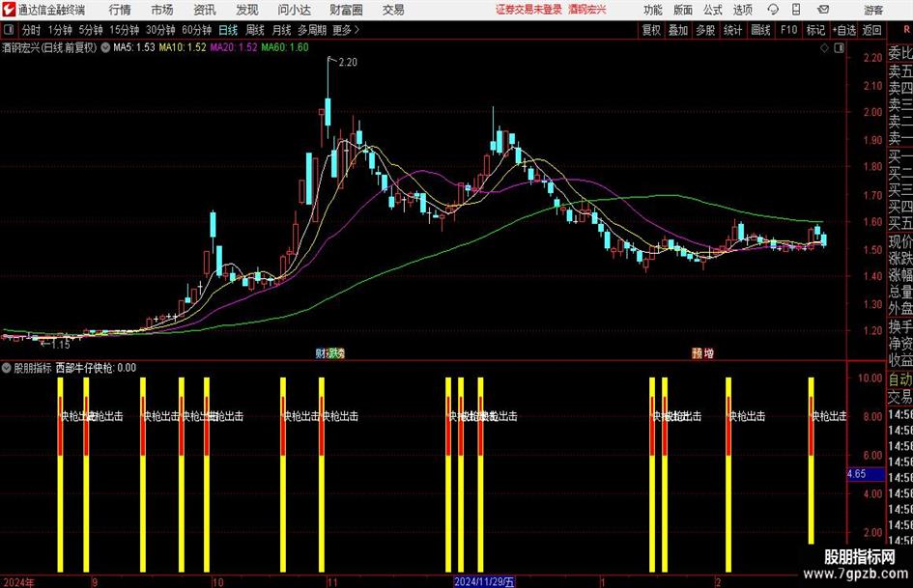Open the 版面 menu
The image size is (913, 588).
pyautogui.click(x=683, y=10)
